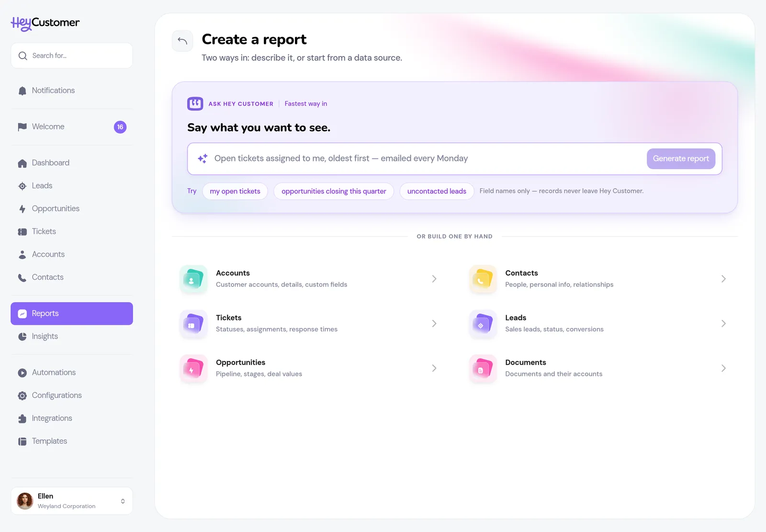Click the Generate report button
The height and width of the screenshot is (532, 766).
tap(681, 158)
